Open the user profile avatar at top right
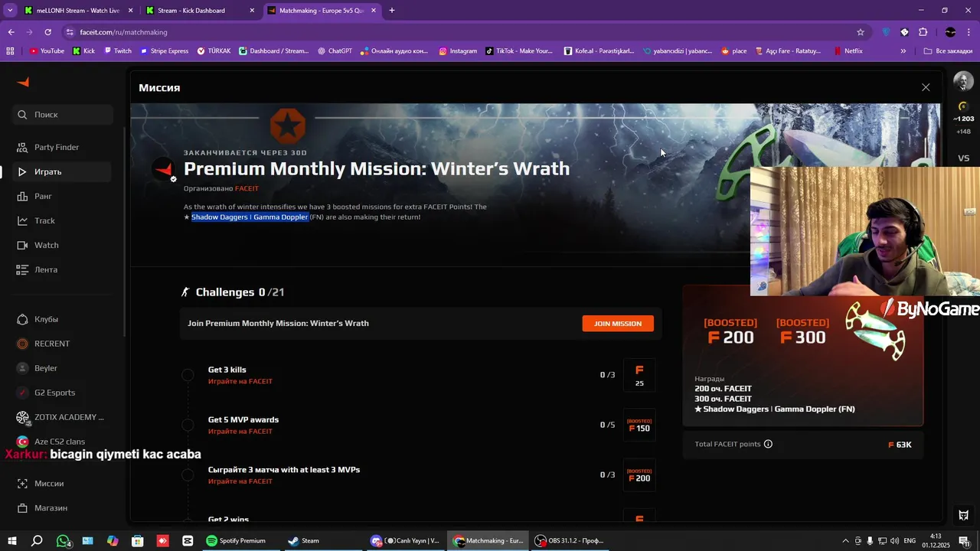The image size is (980, 551). [x=963, y=81]
